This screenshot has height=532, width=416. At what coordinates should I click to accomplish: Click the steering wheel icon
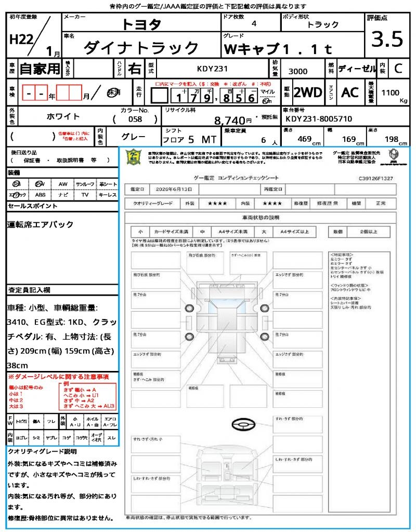[243, 424]
